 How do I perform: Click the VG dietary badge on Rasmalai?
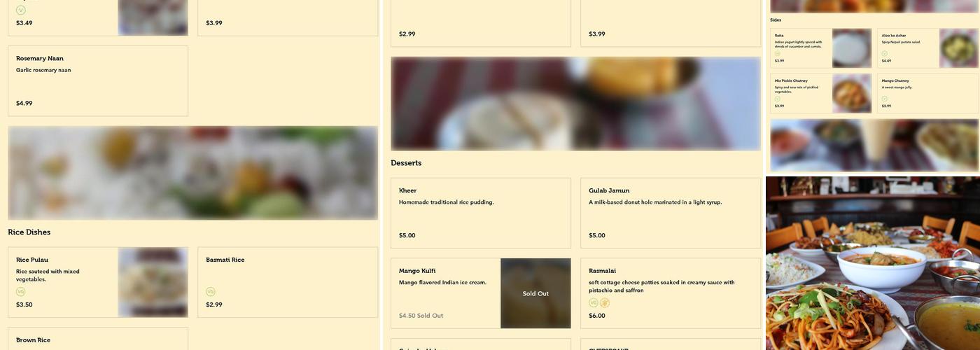coord(594,303)
